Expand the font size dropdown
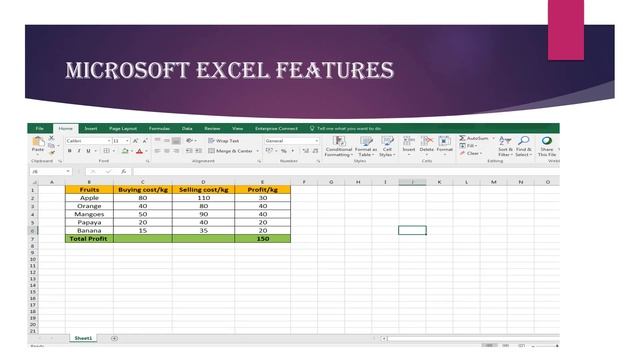Viewport: 640px width, 360px height. 127,141
